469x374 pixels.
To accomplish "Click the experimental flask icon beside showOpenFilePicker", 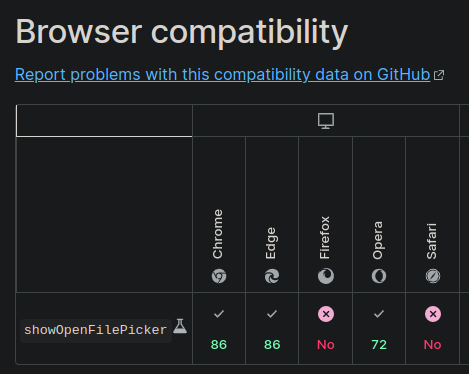I will pyautogui.click(x=180, y=326).
